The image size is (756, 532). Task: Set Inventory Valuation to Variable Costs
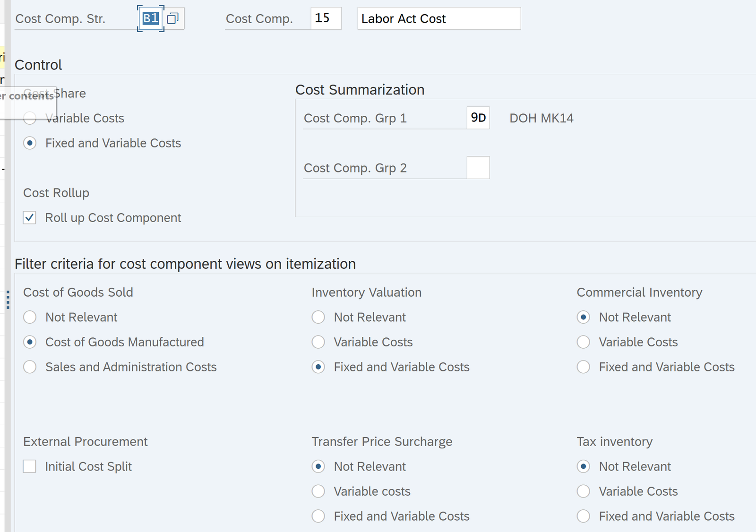318,342
